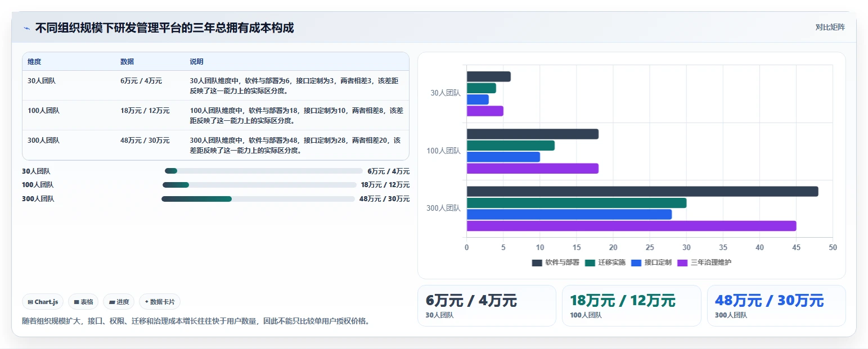Select the 表格 chip
This screenshot has height=349, width=868.
pyautogui.click(x=83, y=302)
